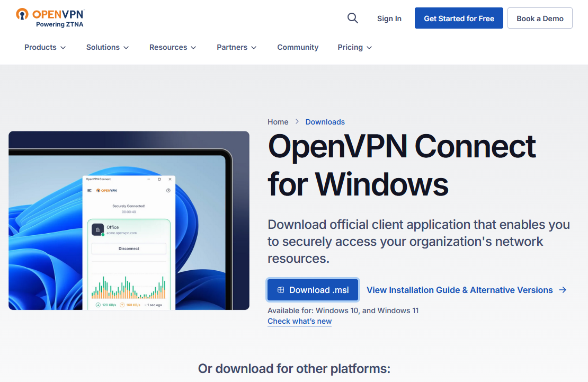The width and height of the screenshot is (588, 382).
Task: Expand the Products chevron
Action: [x=63, y=48]
